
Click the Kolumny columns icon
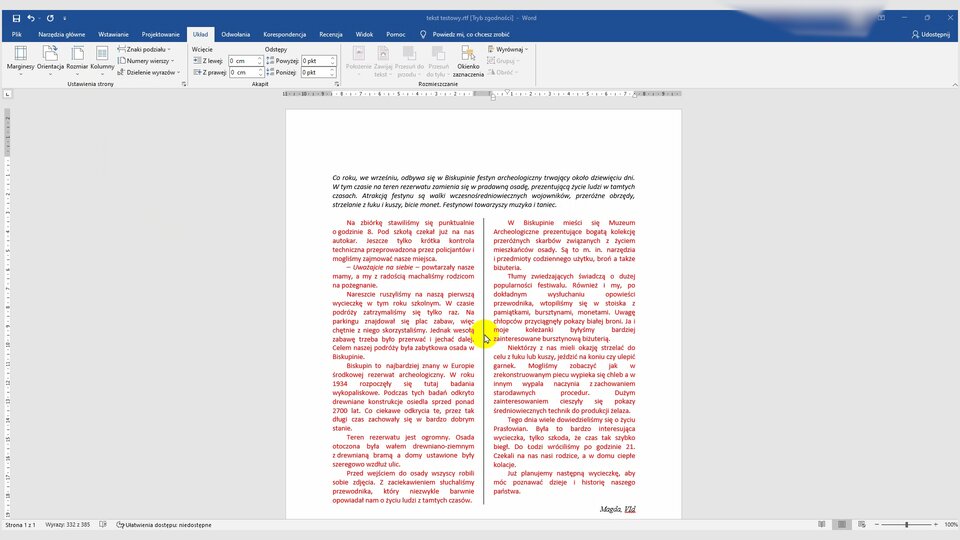[x=102, y=58]
